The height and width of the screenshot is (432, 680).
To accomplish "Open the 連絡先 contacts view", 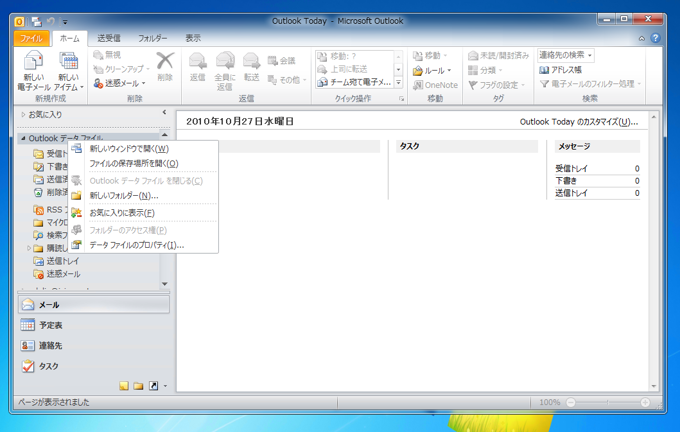I will coord(94,345).
